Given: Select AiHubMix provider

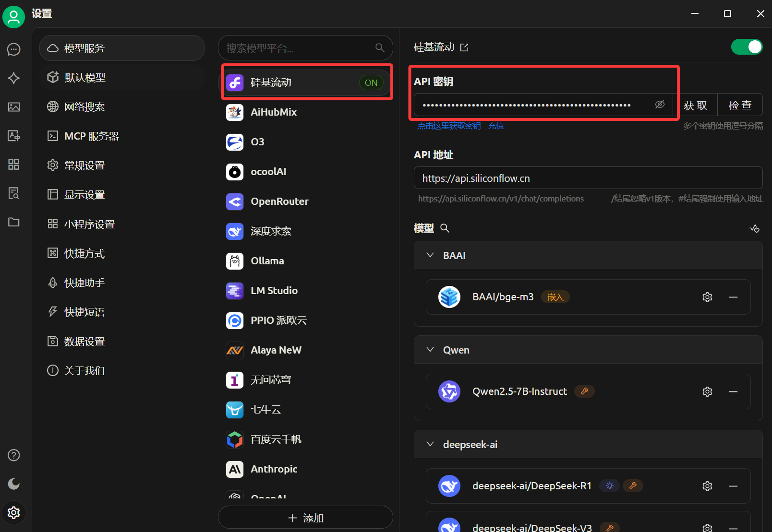Looking at the screenshot, I should [x=305, y=112].
